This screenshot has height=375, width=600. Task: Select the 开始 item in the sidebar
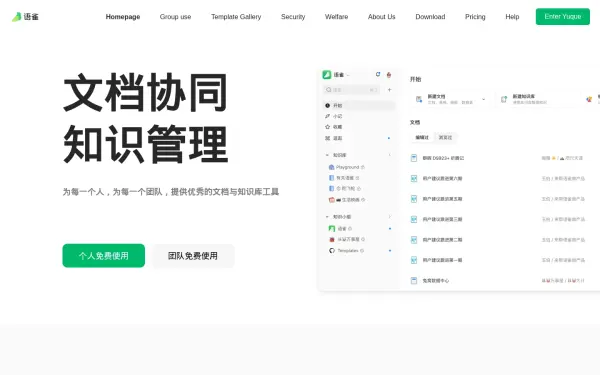click(359, 106)
